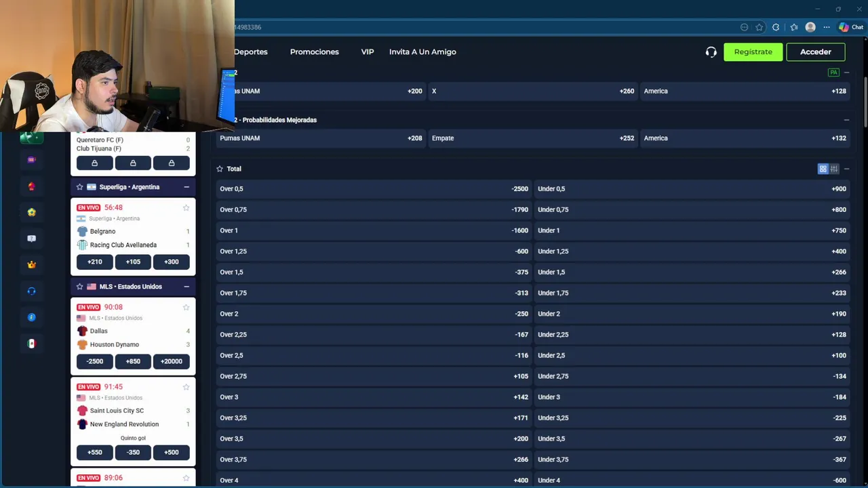Select America at +132 improved odds
The width and height of the screenshot is (868, 488).
click(x=745, y=138)
